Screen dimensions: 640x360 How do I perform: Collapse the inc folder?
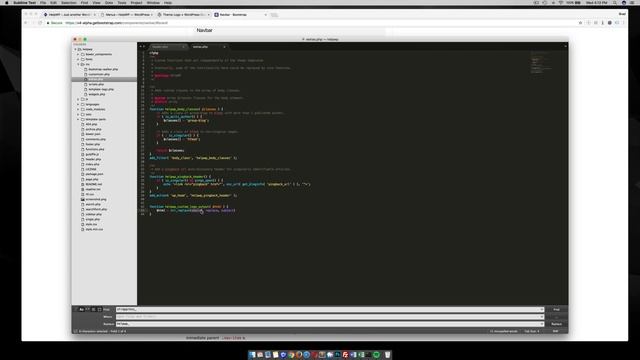78,64
